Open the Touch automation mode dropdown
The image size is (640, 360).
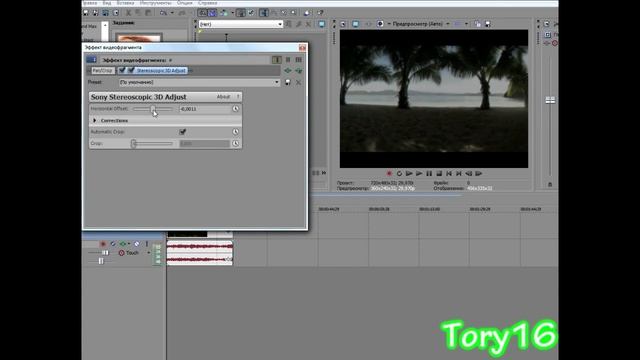click(149, 253)
